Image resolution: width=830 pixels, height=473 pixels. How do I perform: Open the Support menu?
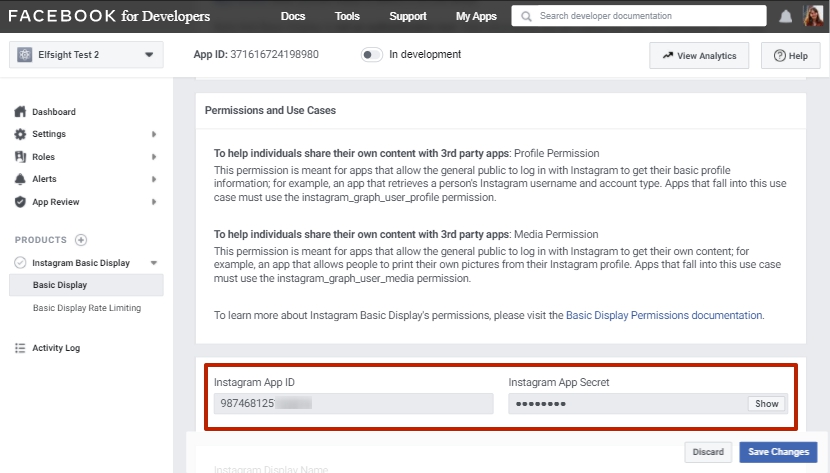click(x=408, y=16)
